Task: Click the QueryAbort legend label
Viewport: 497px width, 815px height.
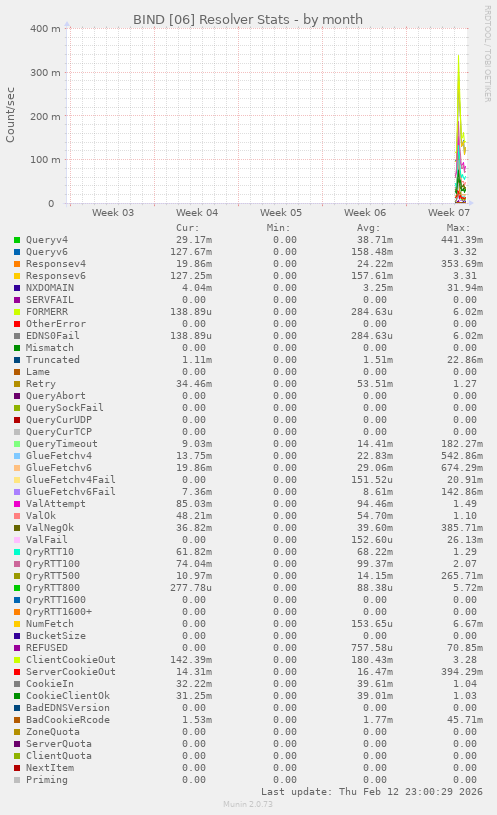Action: 56,396
